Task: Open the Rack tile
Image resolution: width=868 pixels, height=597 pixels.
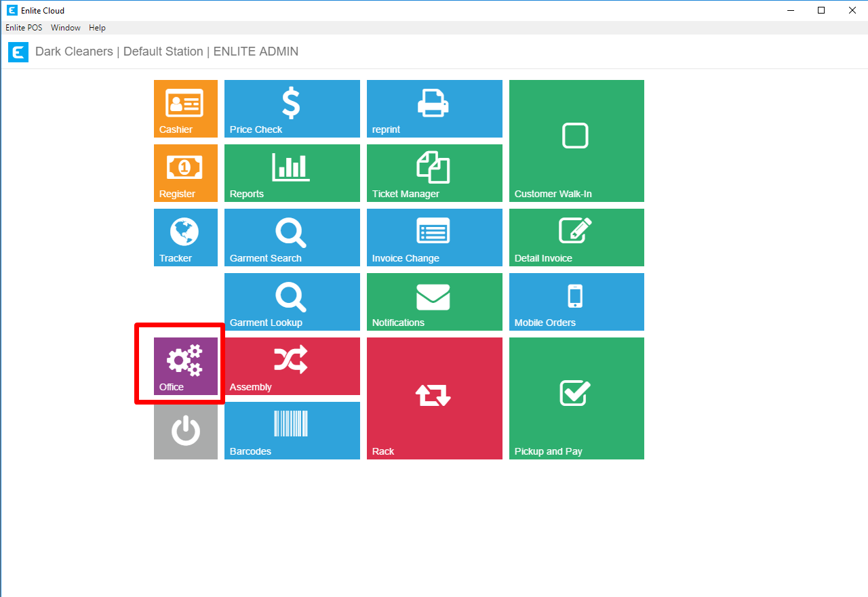Action: coord(435,398)
